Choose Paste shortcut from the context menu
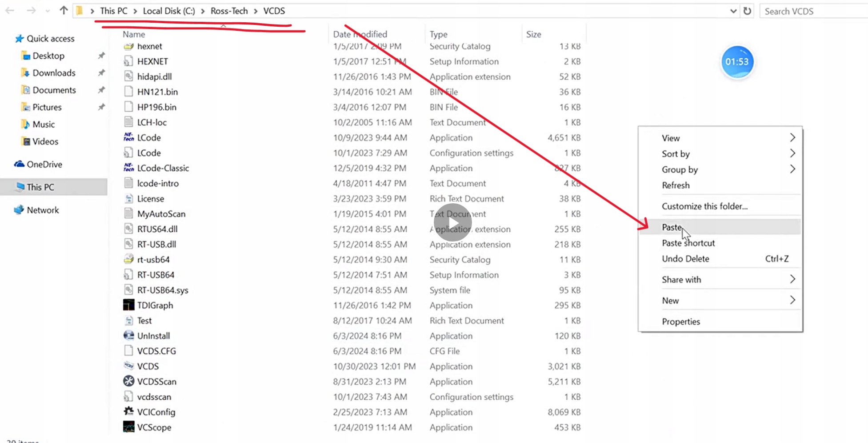Image resolution: width=868 pixels, height=443 pixels. pyautogui.click(x=720, y=243)
